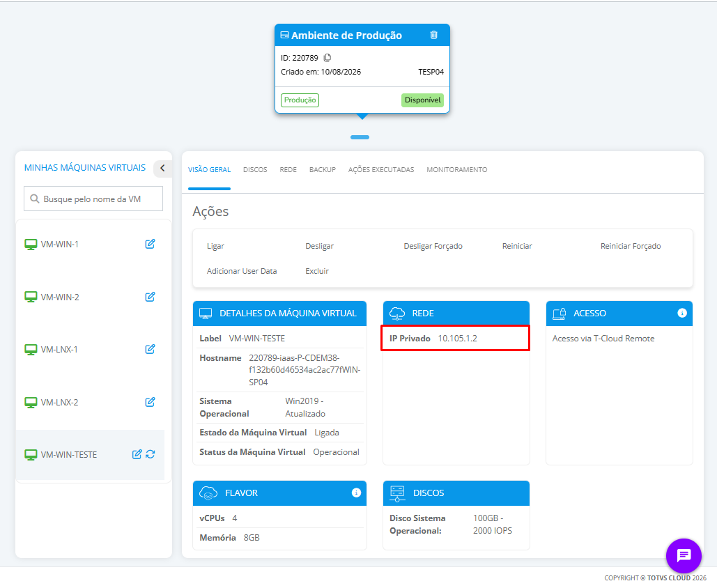The width and height of the screenshot is (717, 588).
Task: Click the Label value VM-WIN-TESTE in details
Action: (256, 339)
